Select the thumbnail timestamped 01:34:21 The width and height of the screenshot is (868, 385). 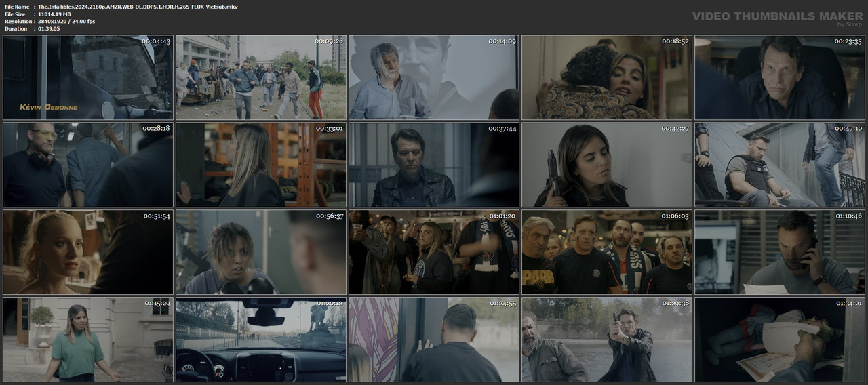pos(780,340)
